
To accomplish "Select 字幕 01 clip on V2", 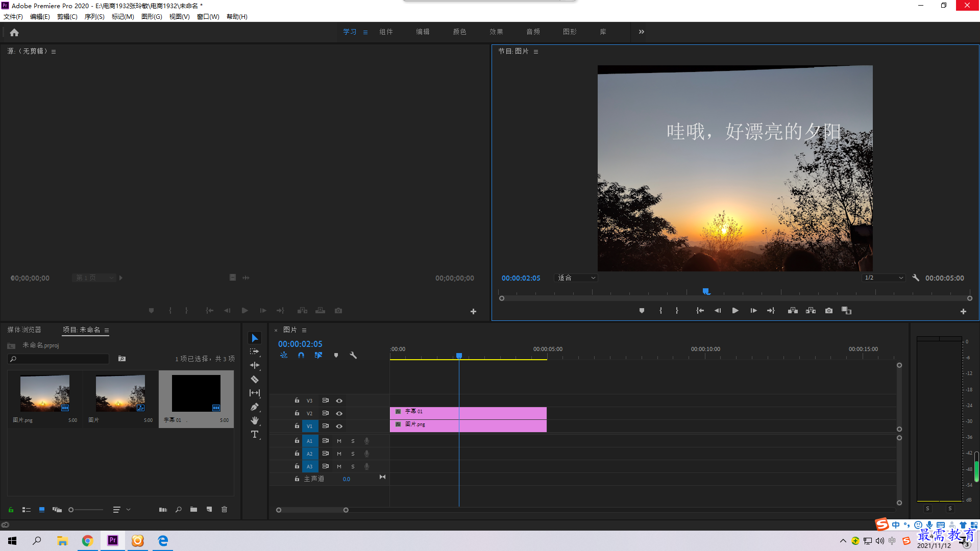I will (468, 413).
